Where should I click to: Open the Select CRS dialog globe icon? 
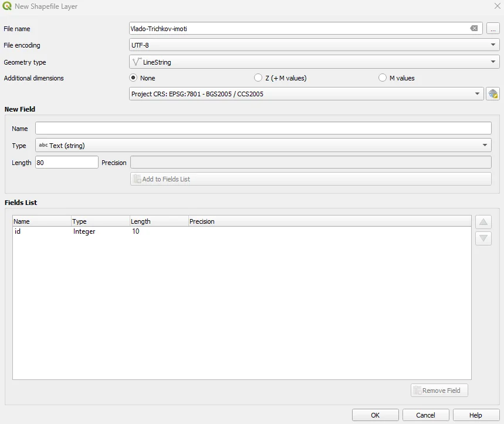pyautogui.click(x=493, y=94)
